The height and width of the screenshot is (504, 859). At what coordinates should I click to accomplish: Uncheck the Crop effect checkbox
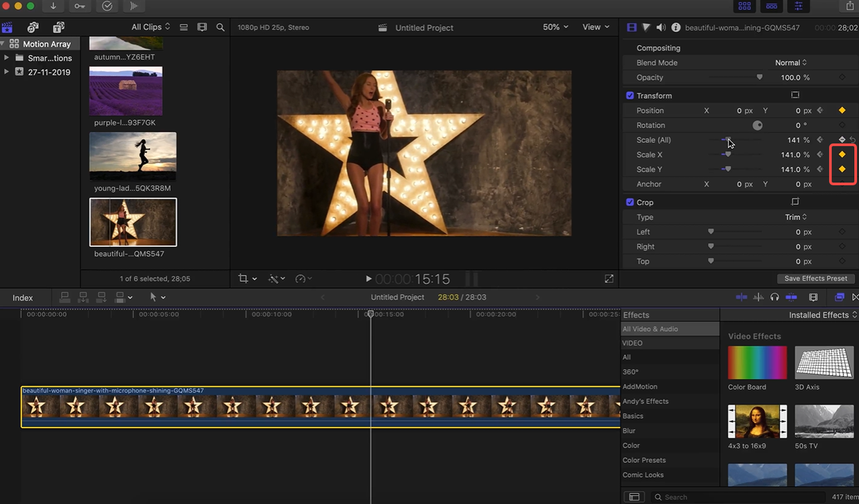tap(630, 203)
